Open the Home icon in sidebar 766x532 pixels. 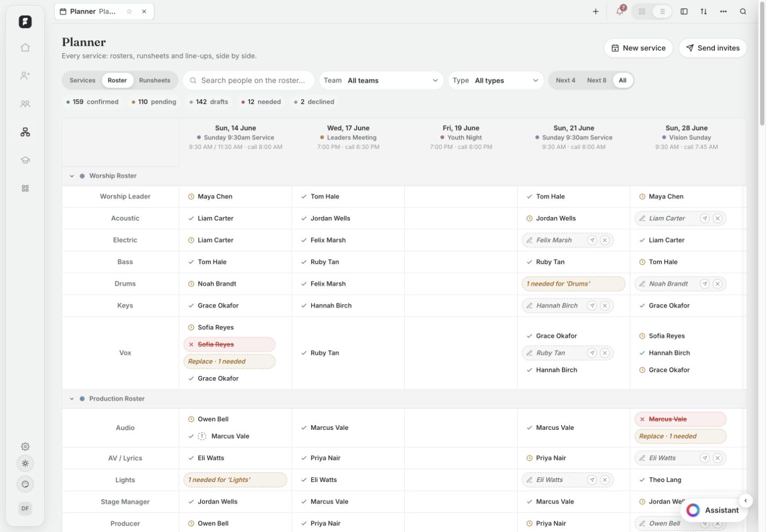pyautogui.click(x=25, y=47)
